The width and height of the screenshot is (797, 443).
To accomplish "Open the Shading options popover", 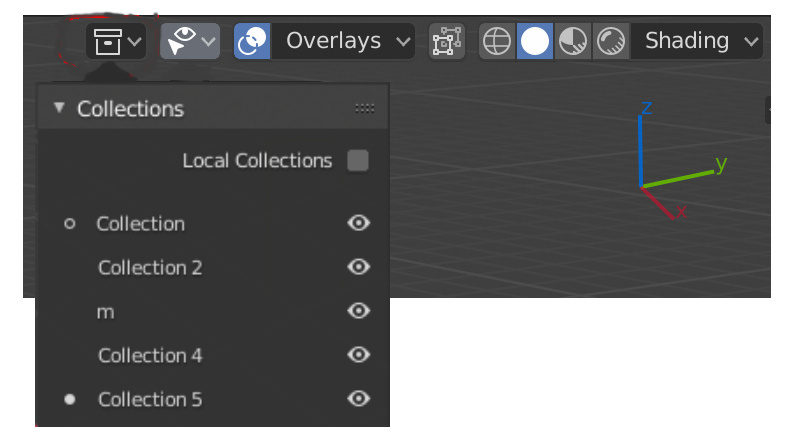I will point(696,41).
